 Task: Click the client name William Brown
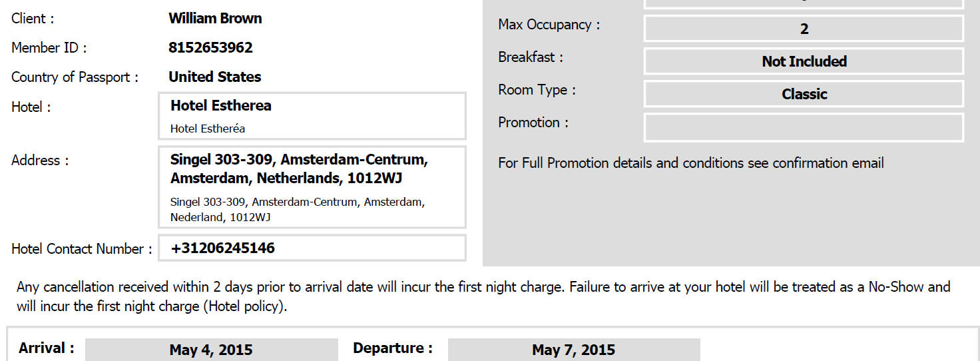click(215, 19)
